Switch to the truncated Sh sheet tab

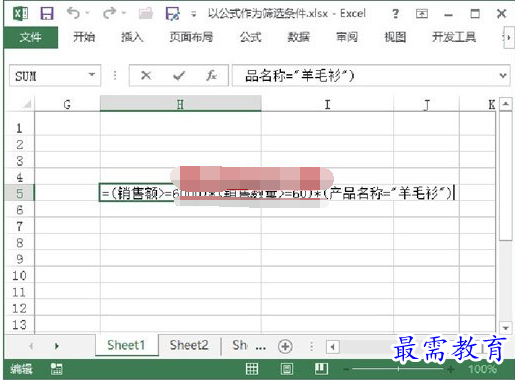click(240, 345)
